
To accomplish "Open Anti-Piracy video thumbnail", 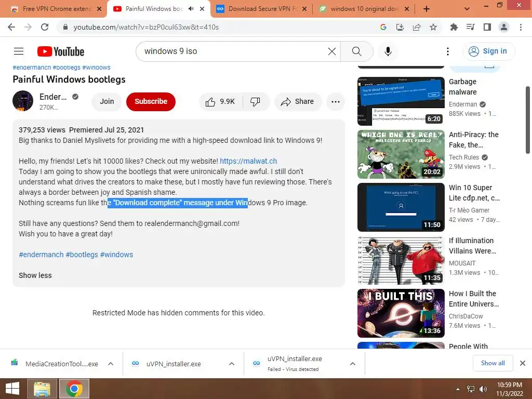I will click(x=401, y=154).
